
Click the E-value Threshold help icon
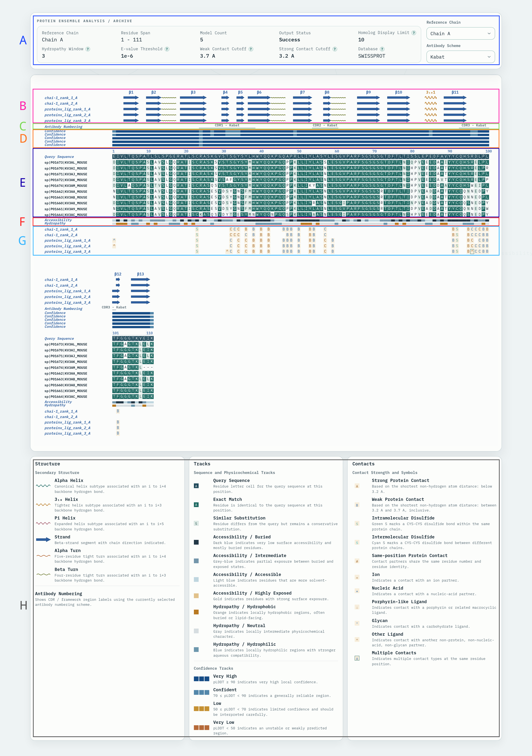click(167, 49)
